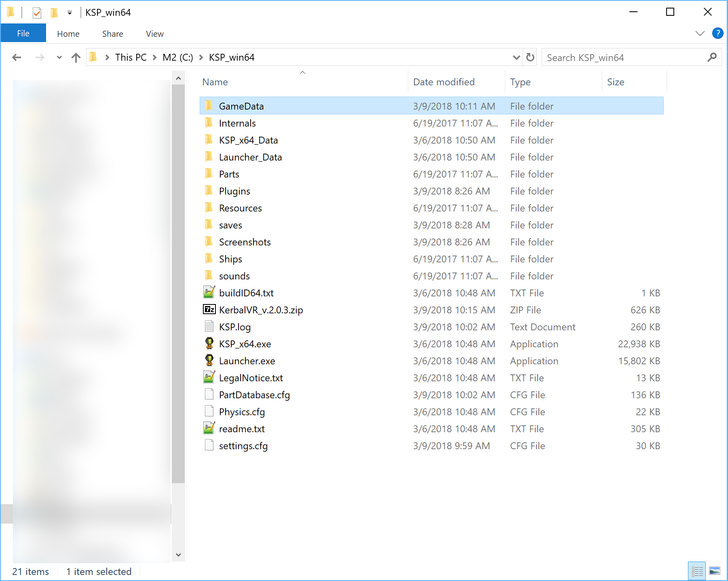Select the LegalNotice.txt file name
This screenshot has height=581, width=728.
251,378
